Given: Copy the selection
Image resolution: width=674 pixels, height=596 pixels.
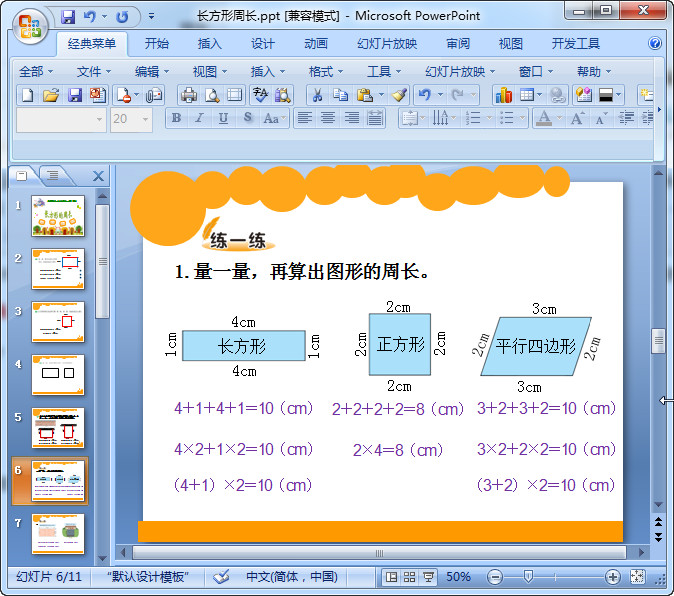Looking at the screenshot, I should (x=340, y=95).
